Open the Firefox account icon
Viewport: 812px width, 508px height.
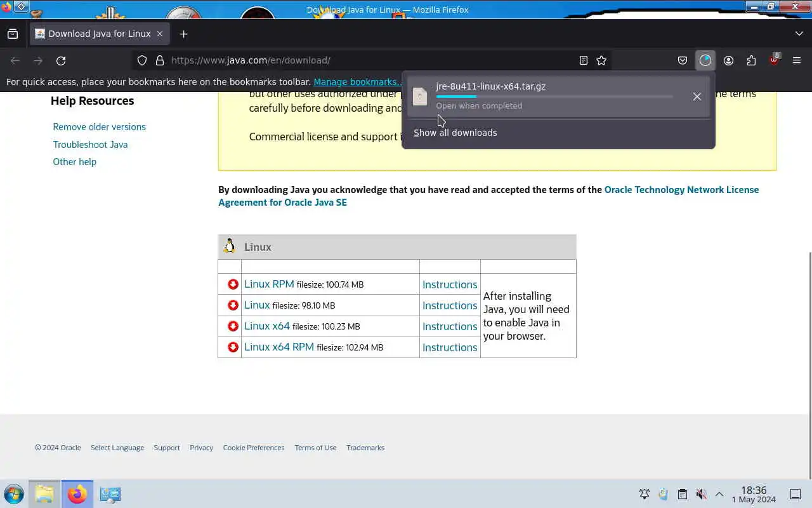[x=728, y=60]
